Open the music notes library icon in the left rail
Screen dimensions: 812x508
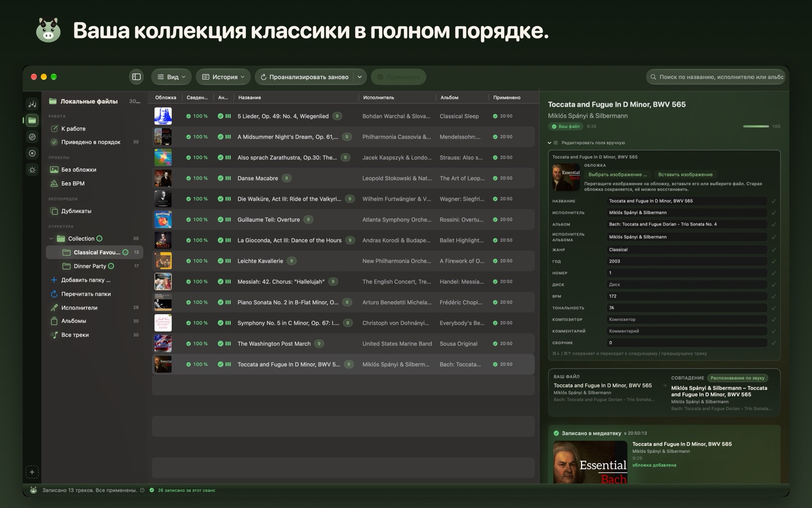point(32,104)
